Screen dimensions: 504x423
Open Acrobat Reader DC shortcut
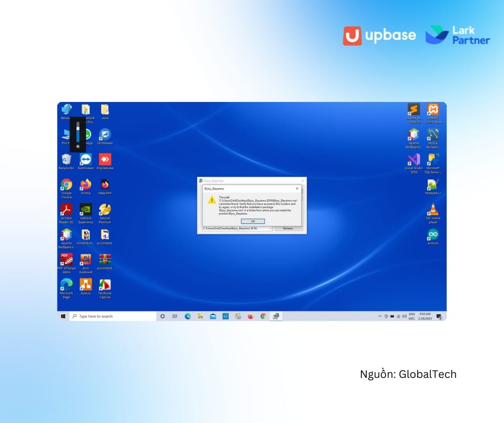pyautogui.click(x=66, y=214)
